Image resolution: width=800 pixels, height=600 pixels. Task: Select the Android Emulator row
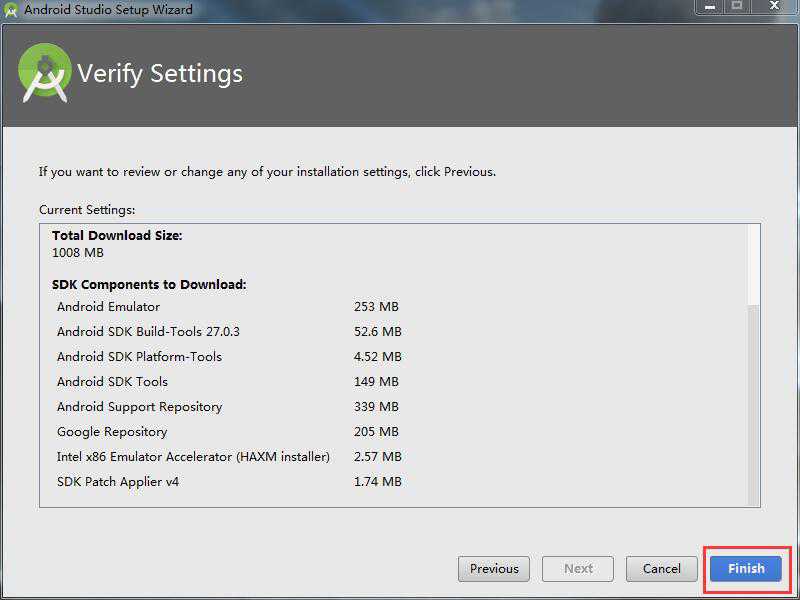click(x=108, y=307)
